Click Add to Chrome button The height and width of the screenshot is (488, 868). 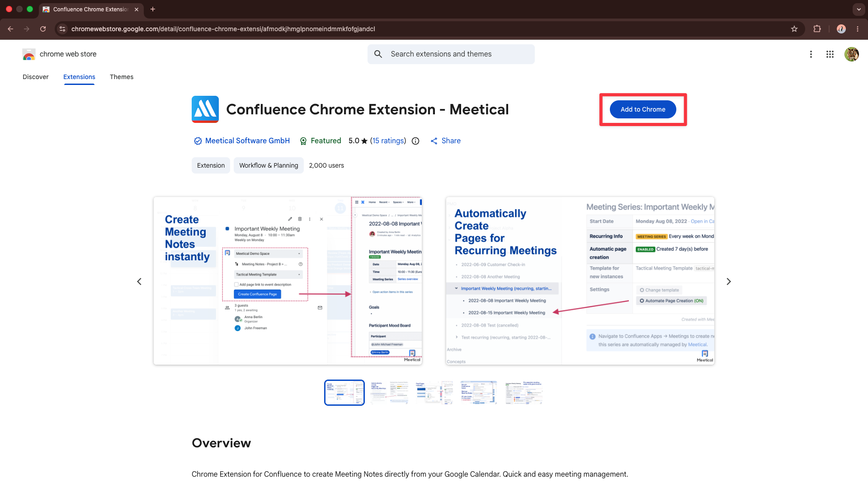point(643,109)
